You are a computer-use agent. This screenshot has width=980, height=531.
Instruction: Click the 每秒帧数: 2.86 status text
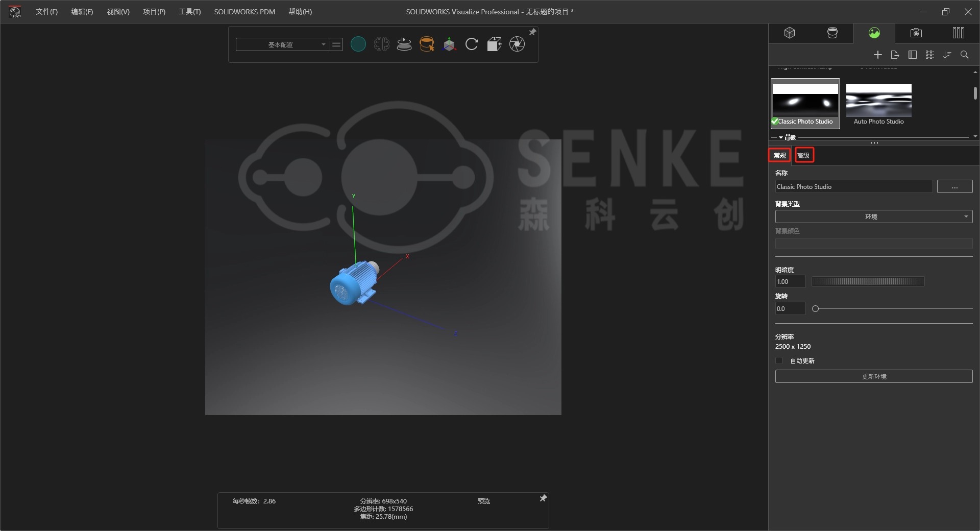(x=254, y=501)
